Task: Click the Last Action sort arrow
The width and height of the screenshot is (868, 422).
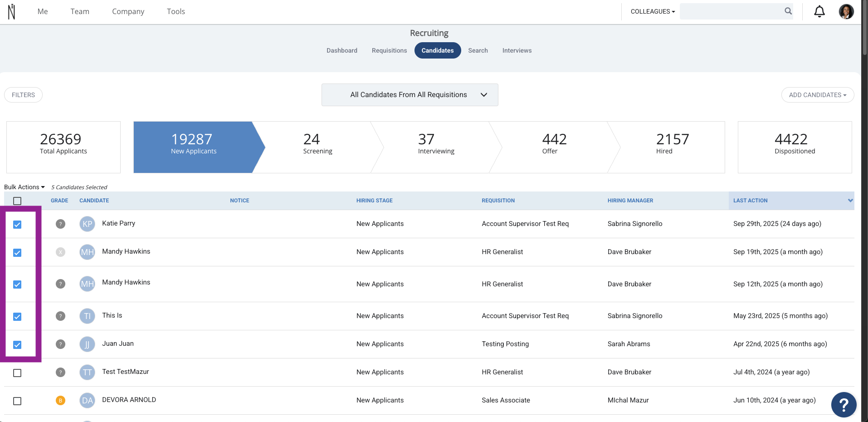Action: coord(850,201)
